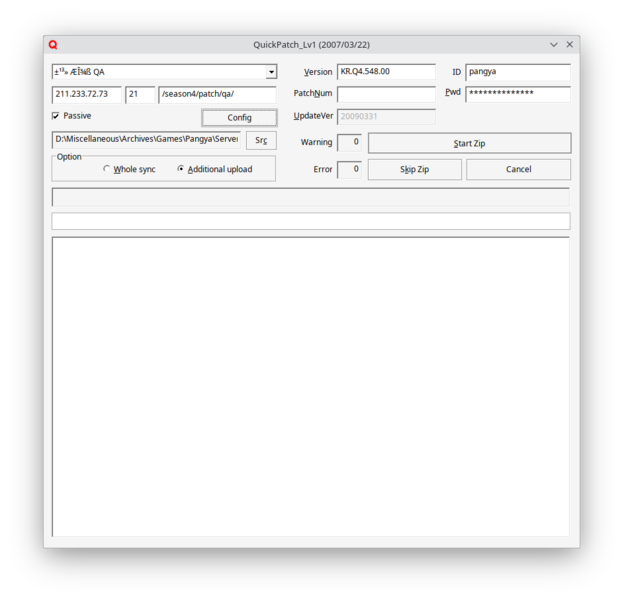
Task: Click the title bar minimize chevron
Action: pyautogui.click(x=554, y=45)
